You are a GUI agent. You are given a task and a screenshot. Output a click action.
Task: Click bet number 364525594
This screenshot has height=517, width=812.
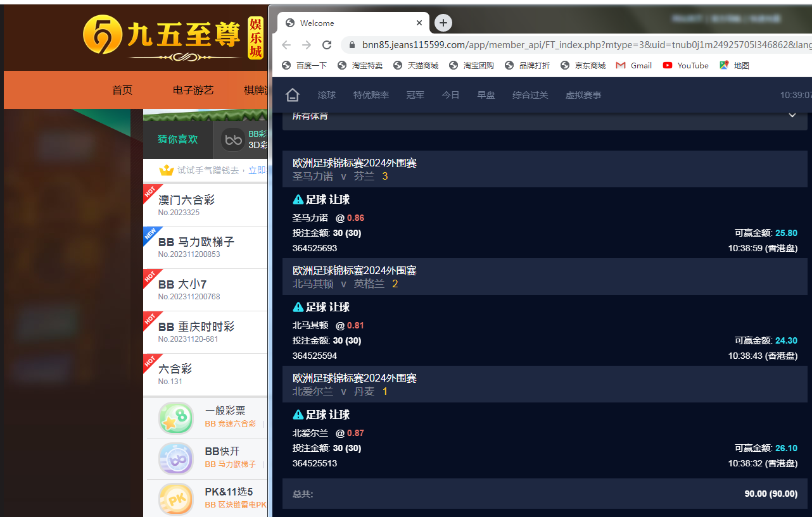click(315, 356)
